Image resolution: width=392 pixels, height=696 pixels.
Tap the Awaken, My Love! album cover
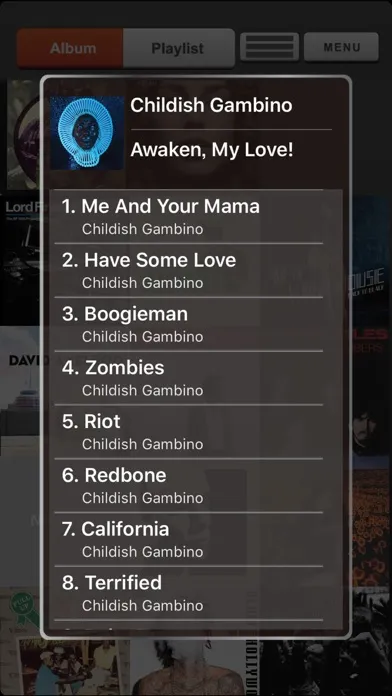click(87, 133)
